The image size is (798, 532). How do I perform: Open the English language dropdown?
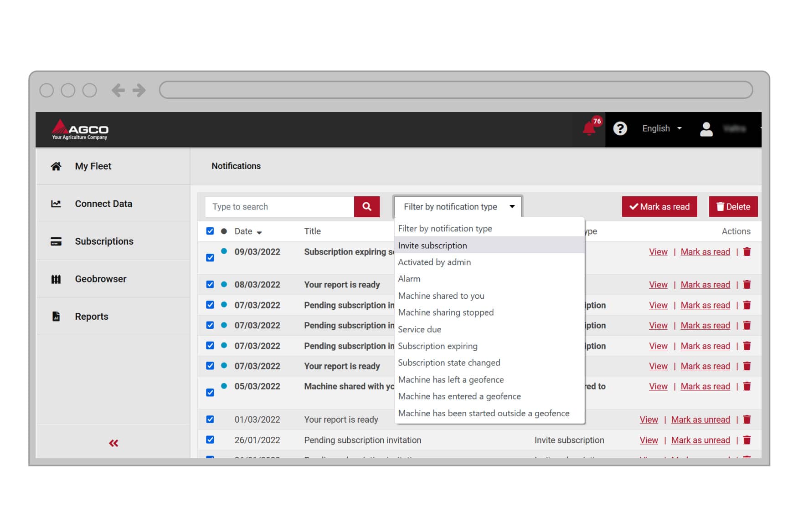(x=662, y=128)
